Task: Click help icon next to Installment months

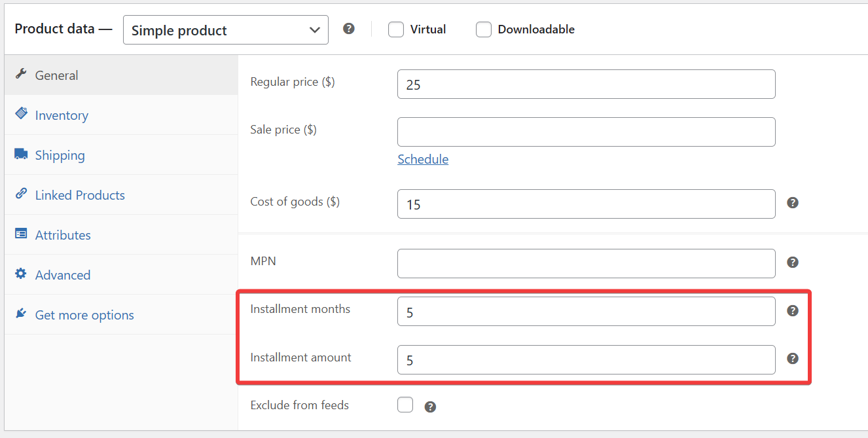Action: [793, 310]
